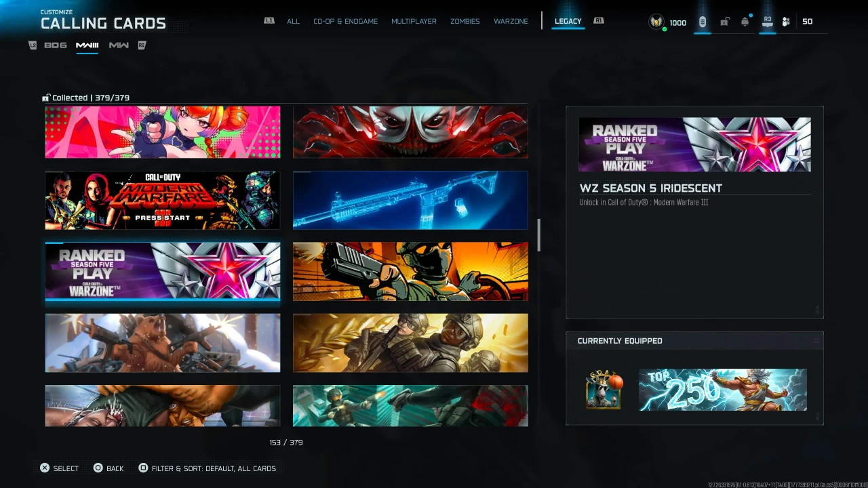Select the orange driving gunman calling card
This screenshot has height=488, width=868.
point(410,271)
